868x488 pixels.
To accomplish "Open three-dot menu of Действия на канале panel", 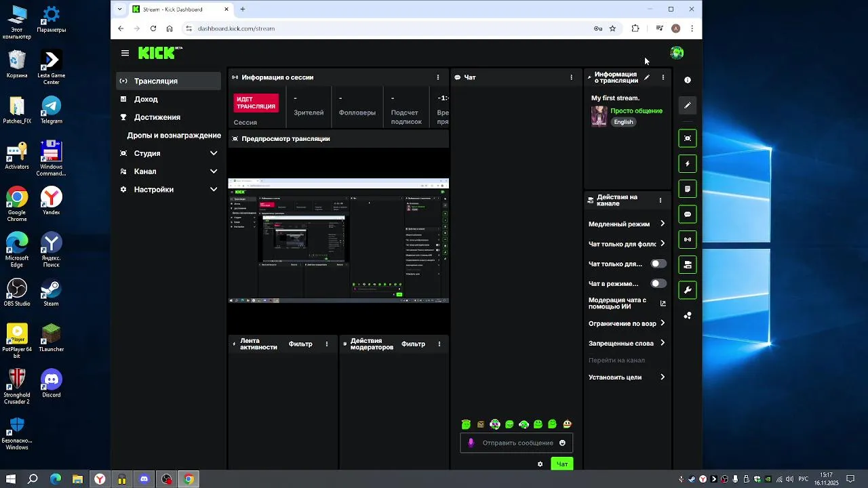I will point(660,201).
